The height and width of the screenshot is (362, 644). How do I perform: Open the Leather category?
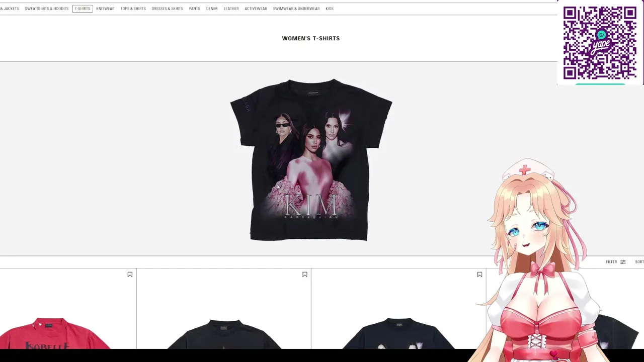pos(231,9)
